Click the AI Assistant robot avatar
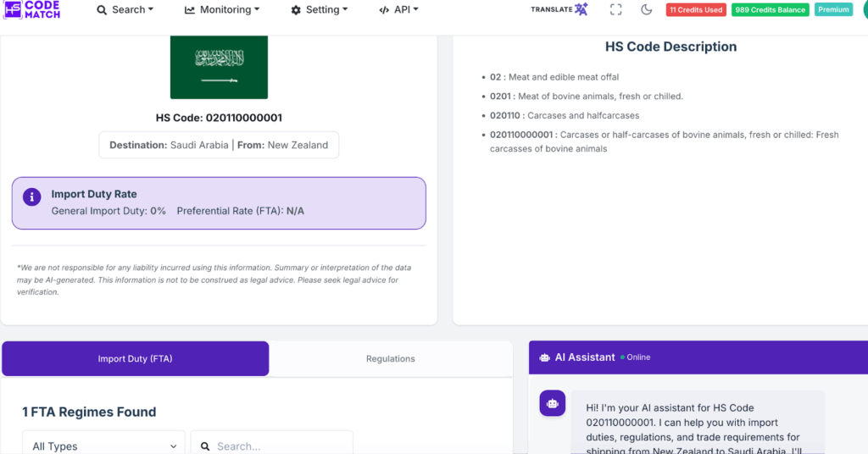868x454 pixels. click(553, 403)
